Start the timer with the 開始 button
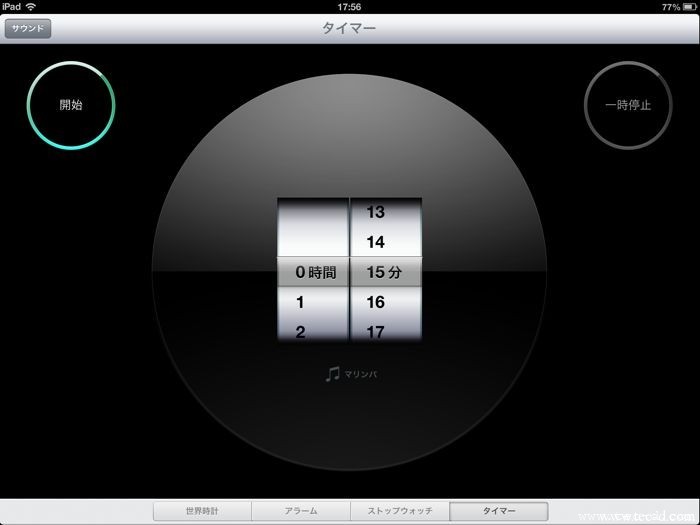The width and height of the screenshot is (700, 525). tap(71, 105)
